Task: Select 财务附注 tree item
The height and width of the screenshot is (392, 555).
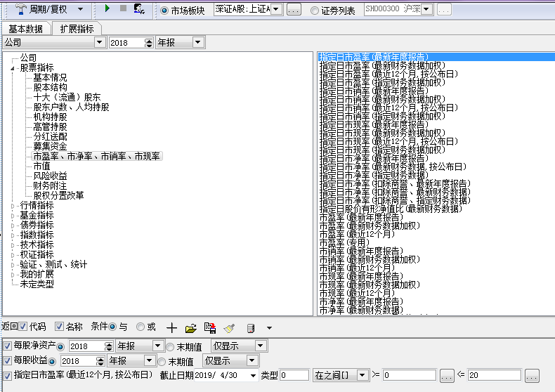Action: coord(50,185)
